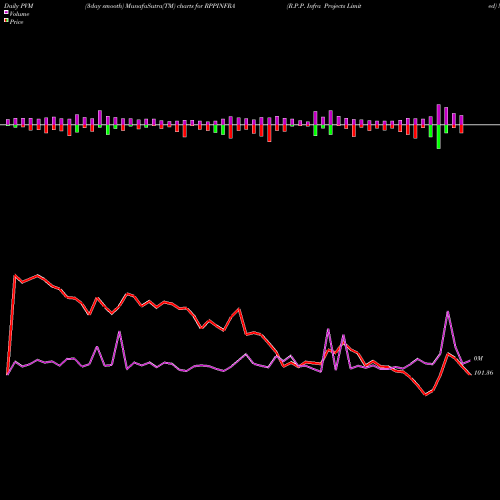Click the Price legend color swatch
Viewport: 500px width, 500px height.
(x=6, y=20)
